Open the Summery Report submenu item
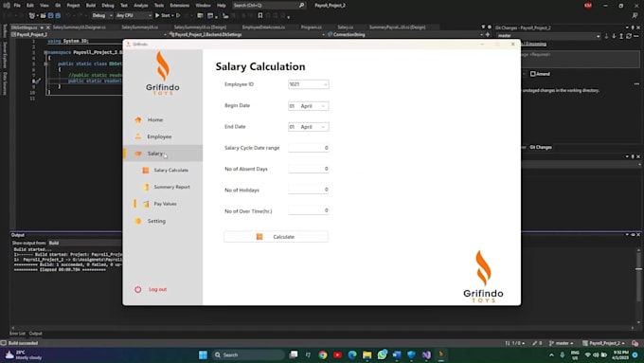This screenshot has height=363, width=644. coord(171,187)
